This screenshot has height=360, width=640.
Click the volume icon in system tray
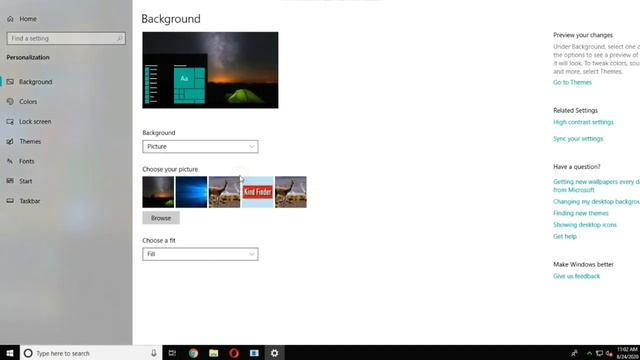609,353
